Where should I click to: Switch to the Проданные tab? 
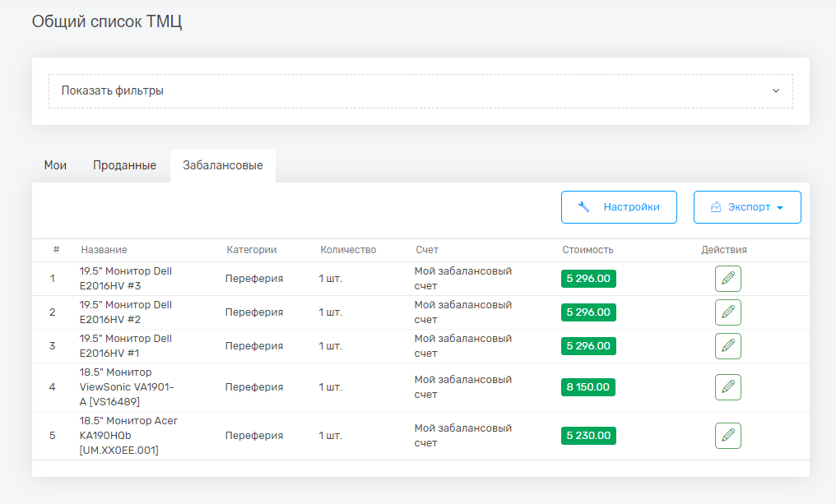(125, 166)
